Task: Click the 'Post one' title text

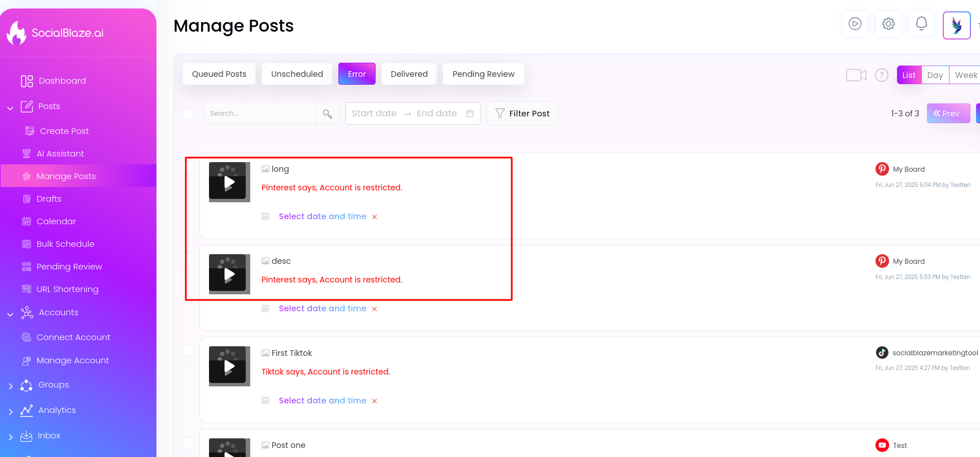Action: tap(288, 445)
